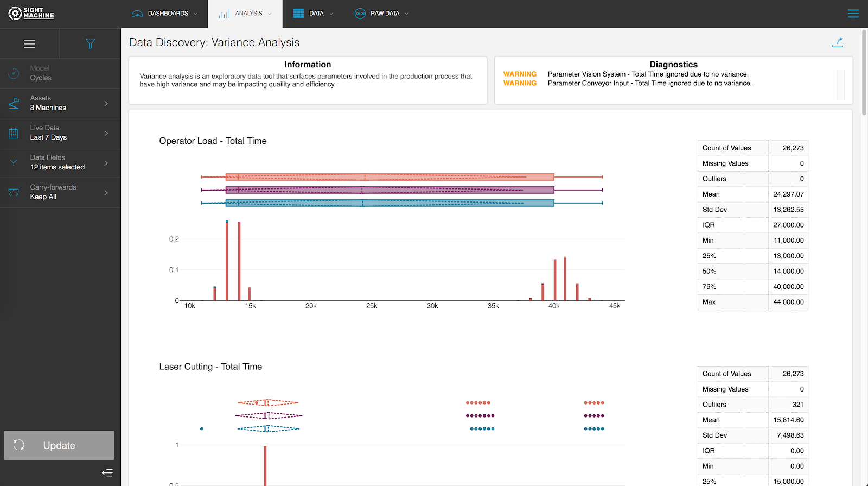Click the Operator Load Mean value 24,297.07
The image size is (868, 486).
click(x=788, y=194)
